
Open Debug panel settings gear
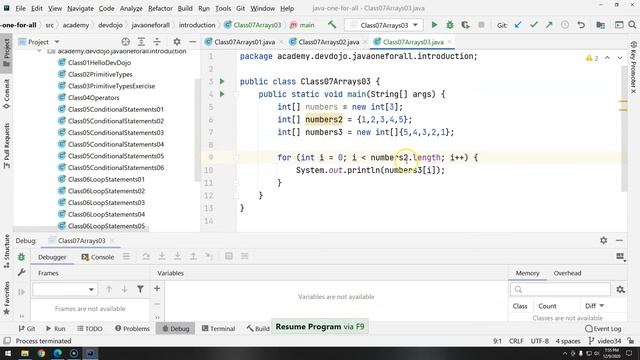(x=604, y=240)
